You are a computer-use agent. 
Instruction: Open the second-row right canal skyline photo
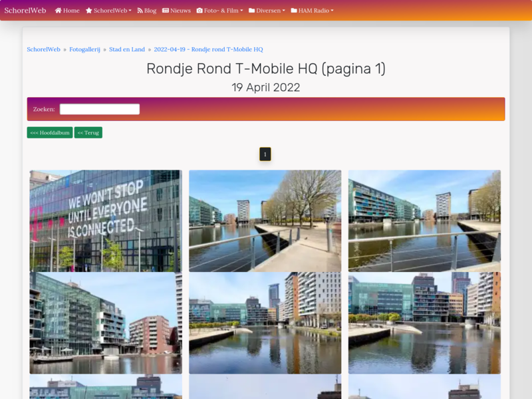424,323
